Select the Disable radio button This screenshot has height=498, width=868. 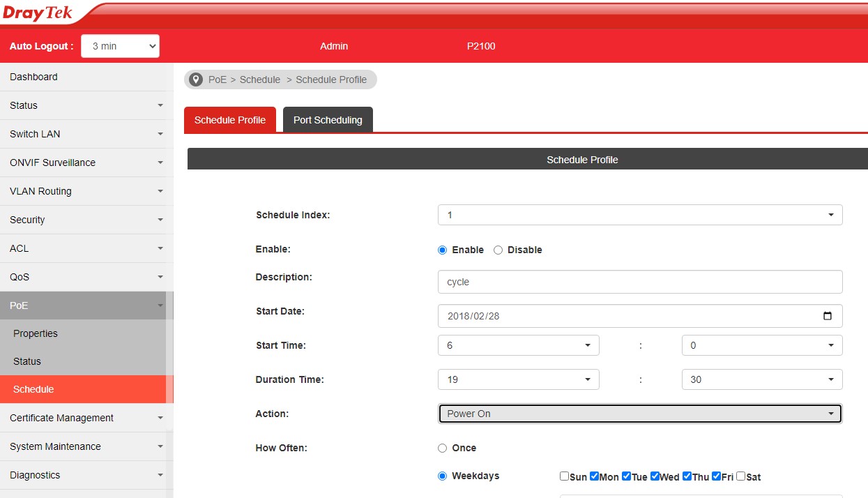[498, 250]
